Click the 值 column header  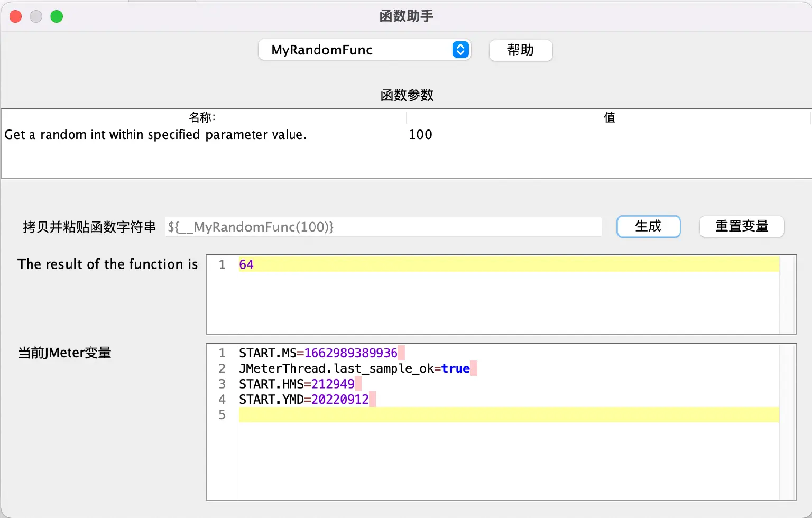point(609,117)
